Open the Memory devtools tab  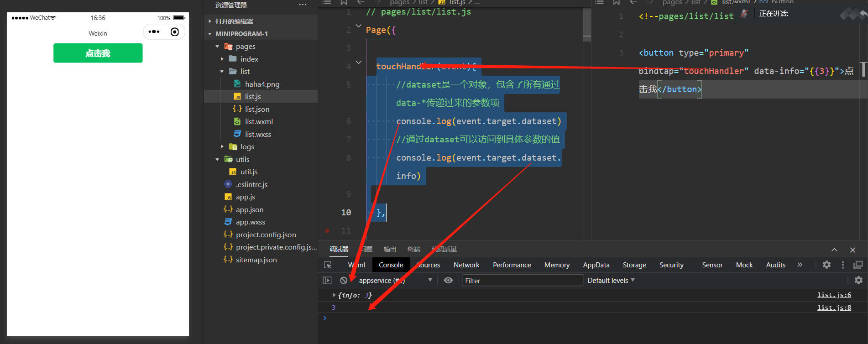click(x=557, y=265)
